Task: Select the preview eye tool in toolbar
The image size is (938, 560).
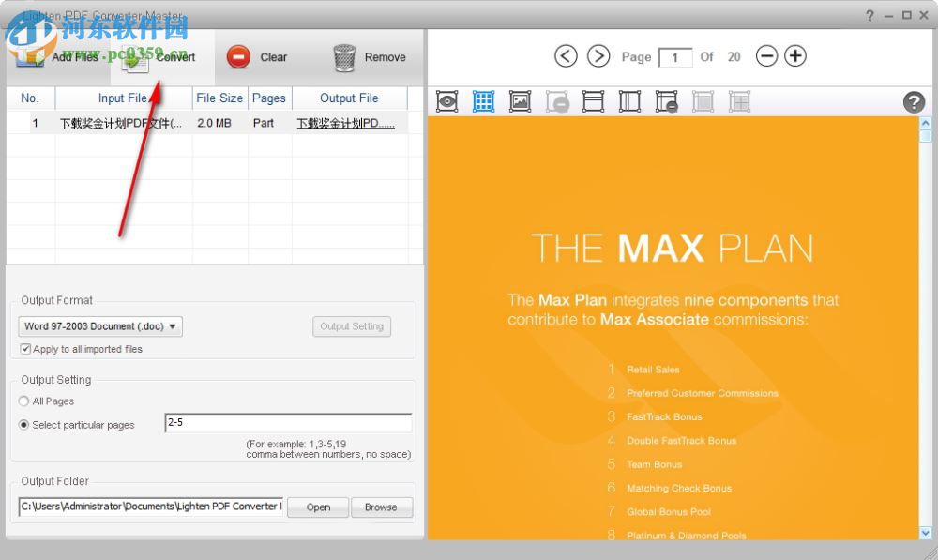Action: coord(446,101)
